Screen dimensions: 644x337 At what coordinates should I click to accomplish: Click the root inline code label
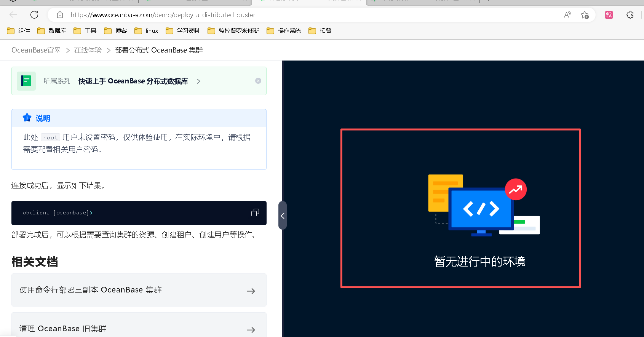pos(50,137)
